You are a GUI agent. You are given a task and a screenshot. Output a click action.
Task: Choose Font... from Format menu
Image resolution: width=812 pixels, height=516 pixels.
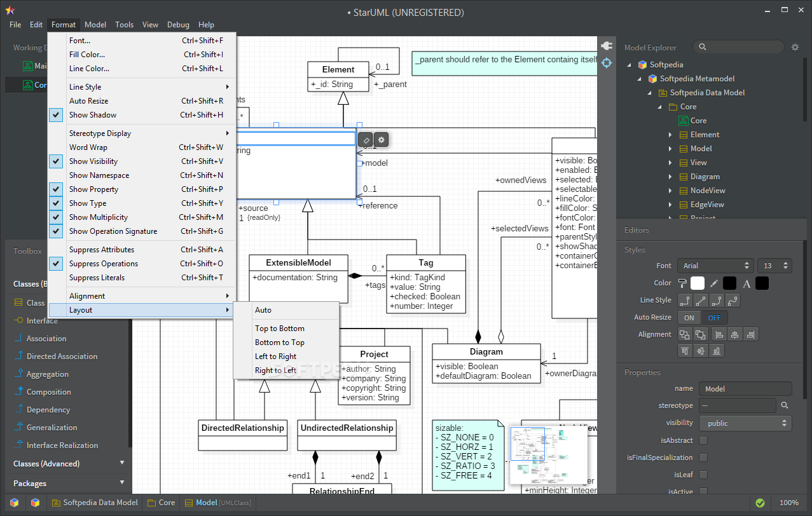(142, 41)
